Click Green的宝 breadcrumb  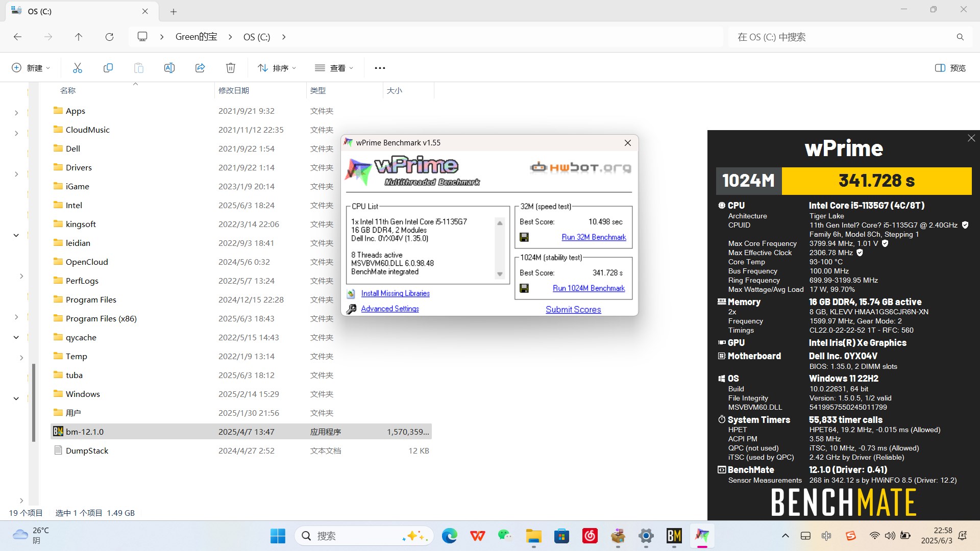pos(197,37)
